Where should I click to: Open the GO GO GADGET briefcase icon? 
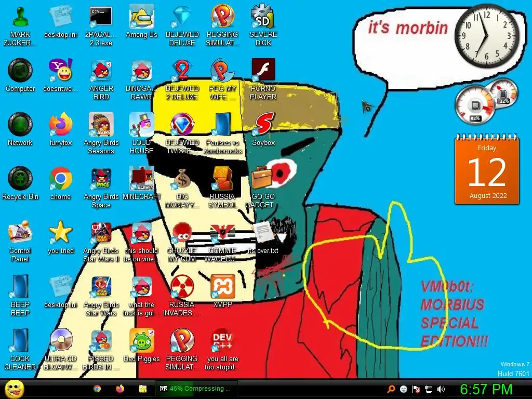(x=263, y=188)
